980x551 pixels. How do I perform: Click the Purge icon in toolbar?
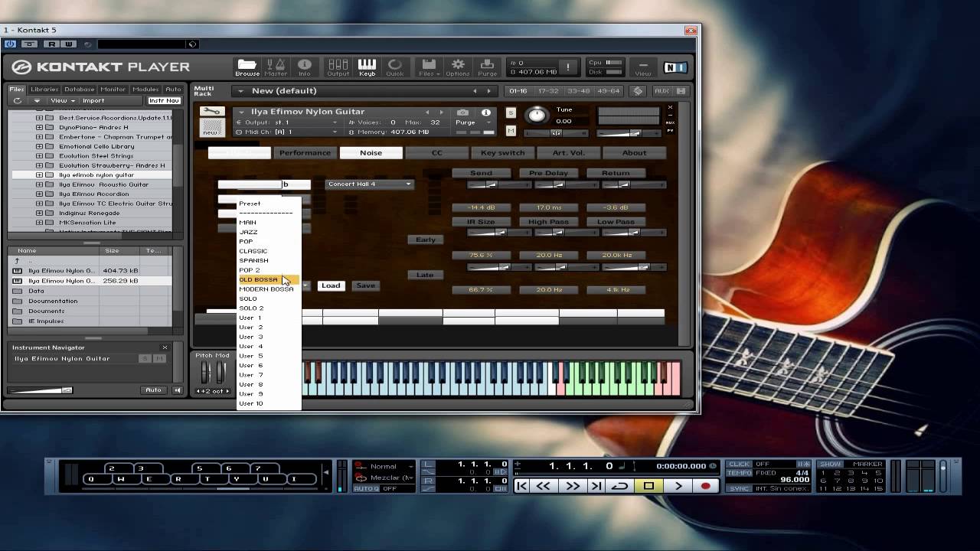tap(487, 67)
